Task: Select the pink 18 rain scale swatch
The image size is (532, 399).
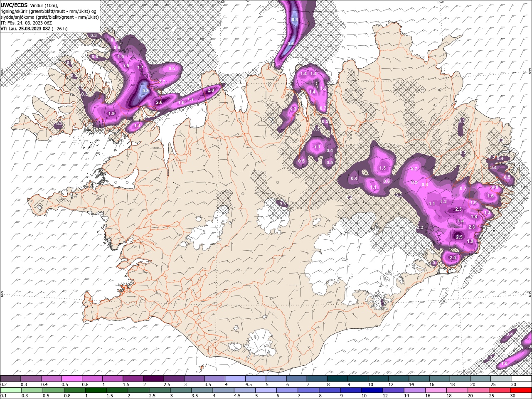Action: [456, 390]
